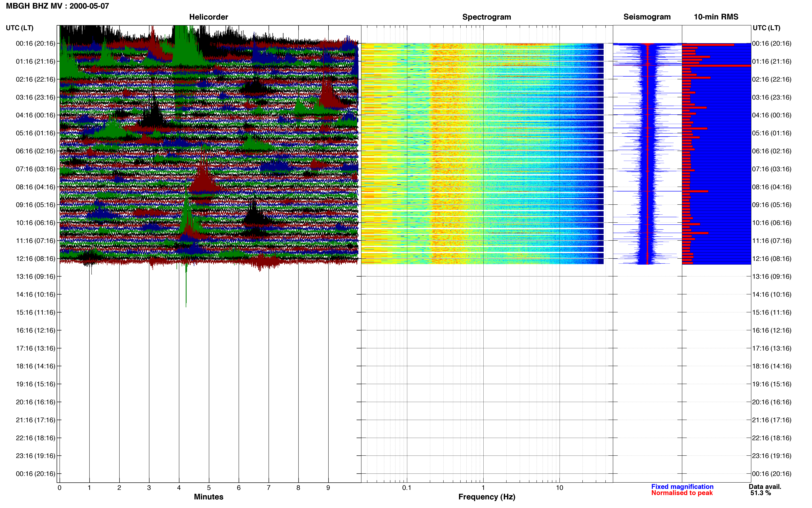
Task: Click "21:16 (17:16)" on the RMS time axis
Action: tap(772, 420)
